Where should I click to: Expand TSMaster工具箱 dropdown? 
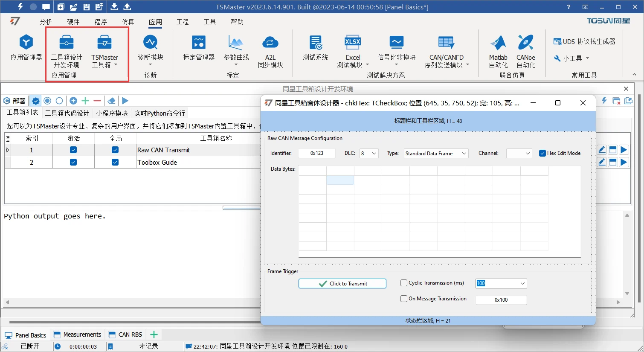(x=116, y=65)
